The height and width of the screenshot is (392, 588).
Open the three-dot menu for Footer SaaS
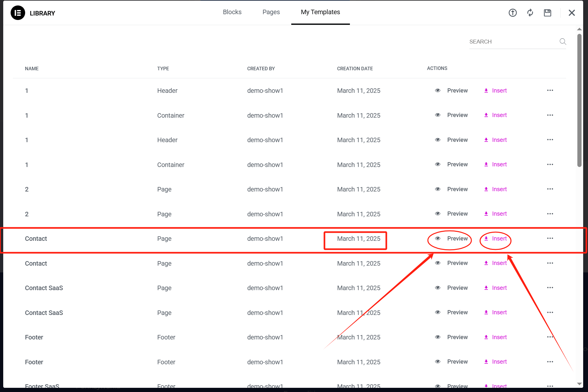pos(550,386)
